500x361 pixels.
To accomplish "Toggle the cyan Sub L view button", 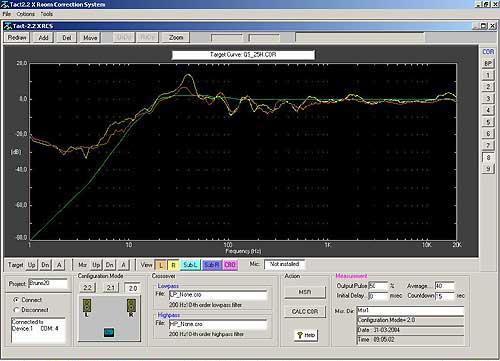I will [x=190, y=265].
